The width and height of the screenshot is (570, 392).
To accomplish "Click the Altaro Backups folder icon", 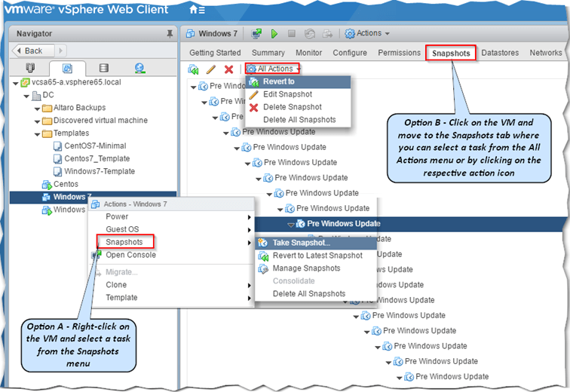I will click(47, 109).
